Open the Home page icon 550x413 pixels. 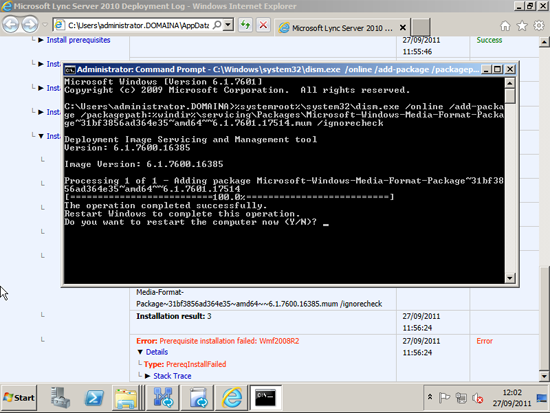505,26
